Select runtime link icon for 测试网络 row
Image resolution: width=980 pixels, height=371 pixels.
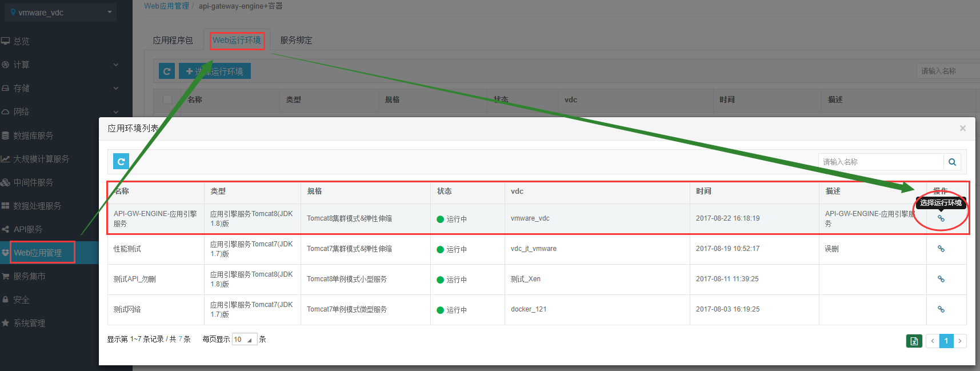(941, 309)
